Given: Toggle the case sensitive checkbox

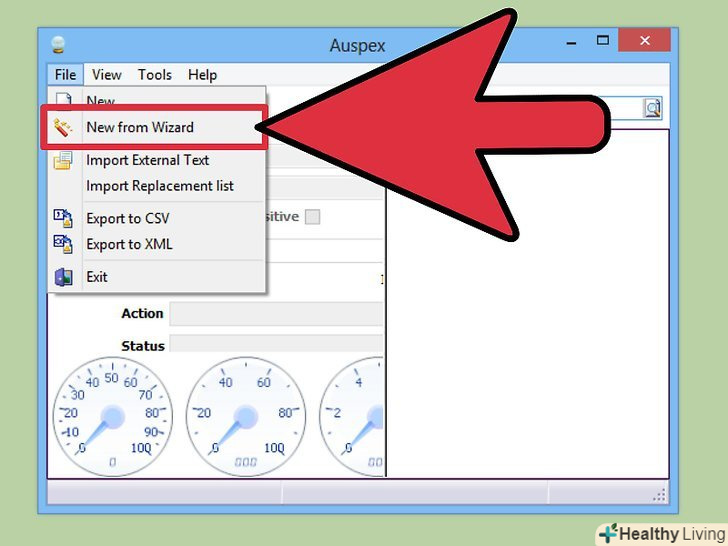Looking at the screenshot, I should point(312,217).
